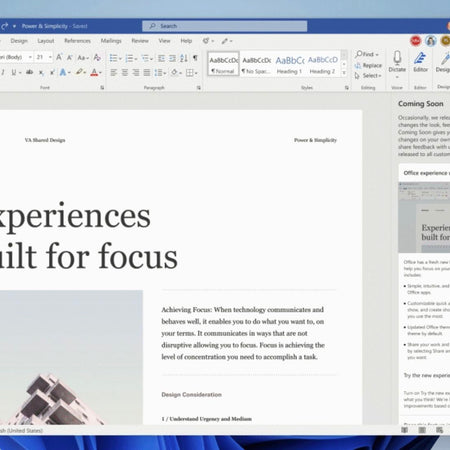The height and width of the screenshot is (450, 450).
Task: Switch to Web Layout view in status bar
Action: [439, 430]
